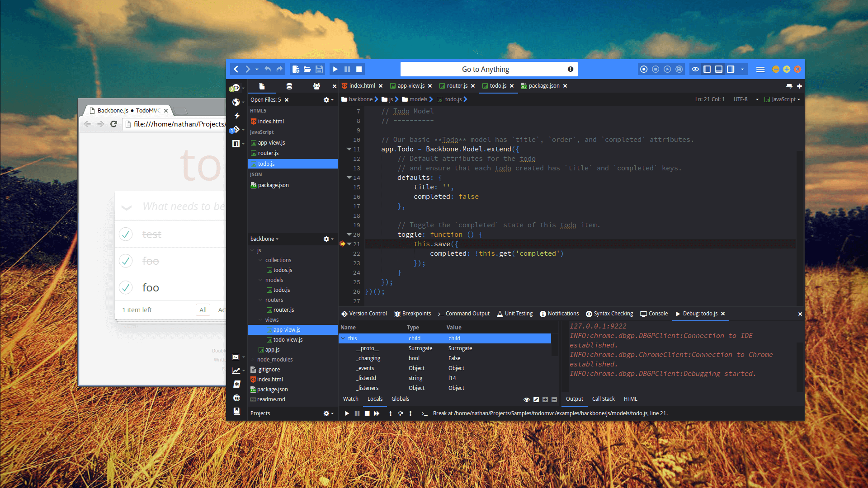Collapse the 'this' variable row
The height and width of the screenshot is (488, 868).
pos(344,338)
